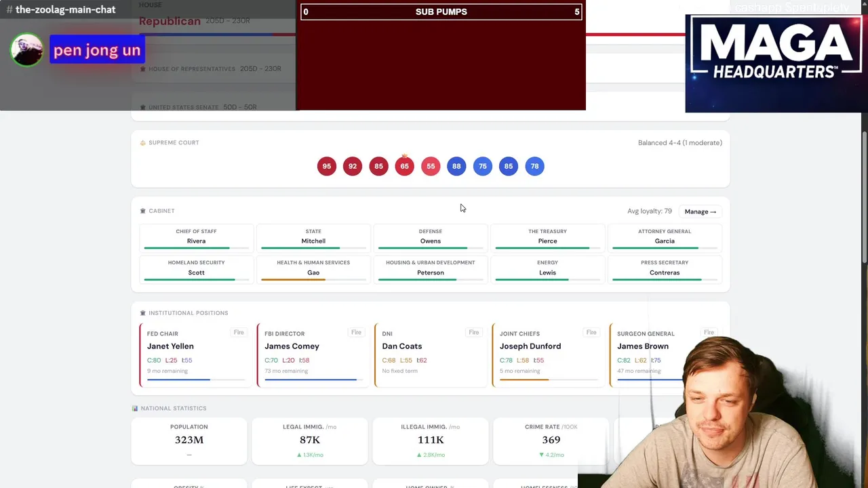Click the Institutional Positions building icon
This screenshot has width=868, height=488.
(142, 313)
